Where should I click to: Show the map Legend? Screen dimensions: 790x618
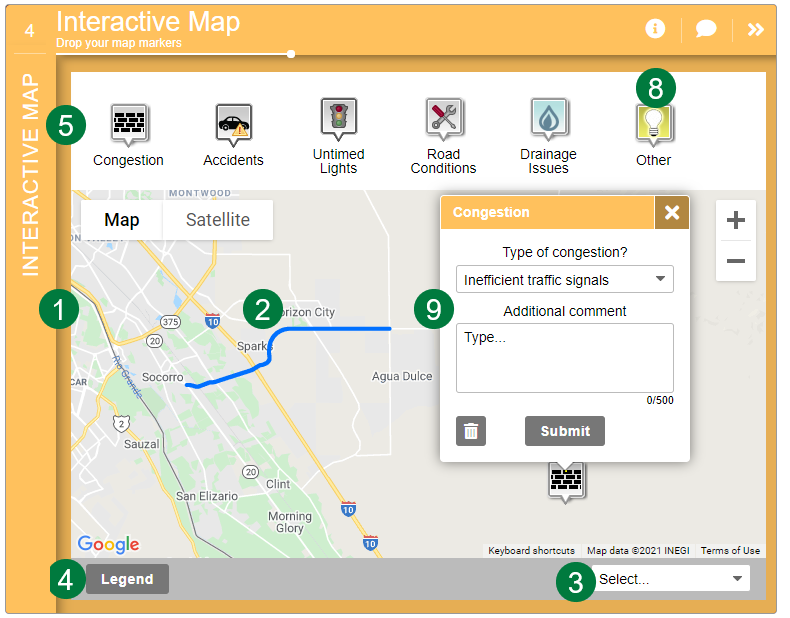[127, 579]
